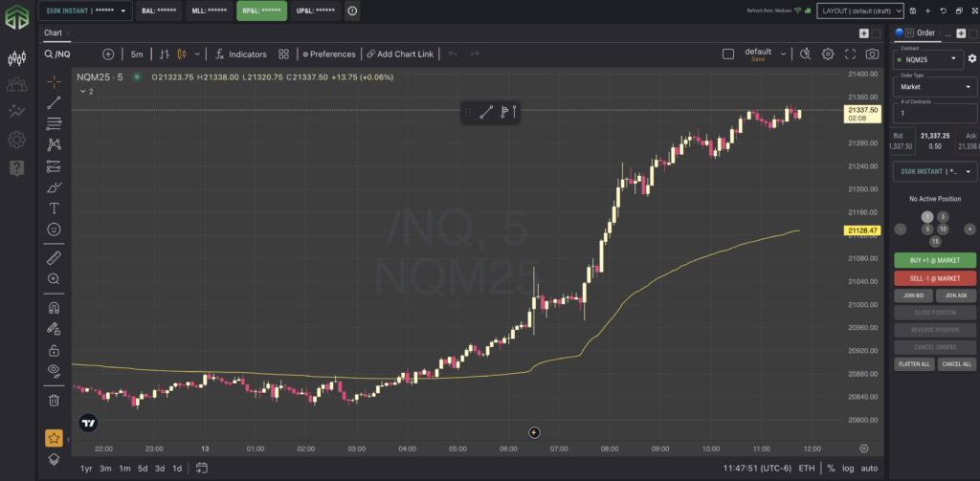Open order panel settings gear
The height and width of the screenshot is (481, 980).
(x=972, y=58)
